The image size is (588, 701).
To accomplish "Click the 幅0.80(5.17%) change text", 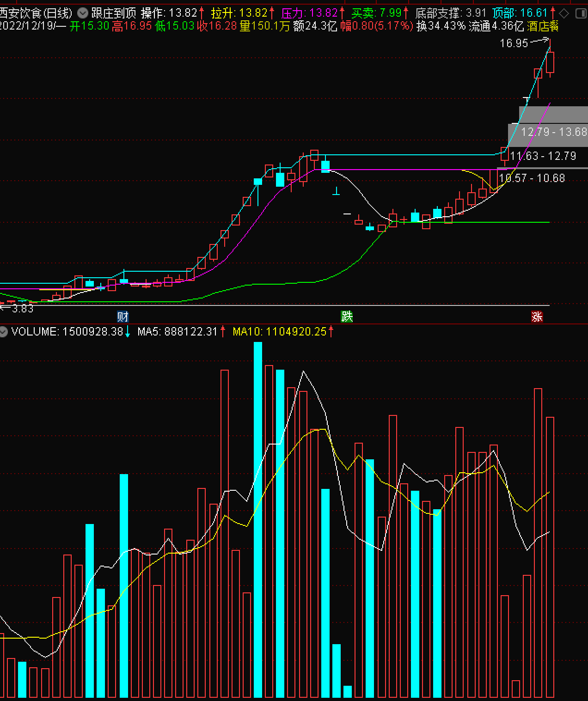I will point(377,26).
